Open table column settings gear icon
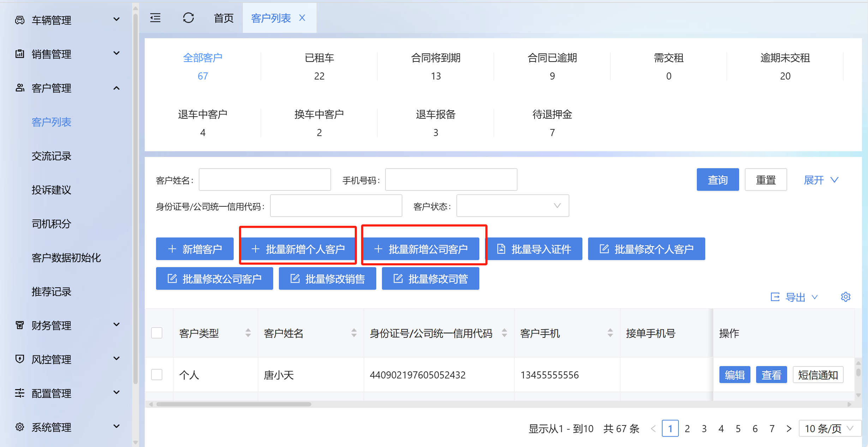This screenshot has height=447, width=868. [x=845, y=297]
